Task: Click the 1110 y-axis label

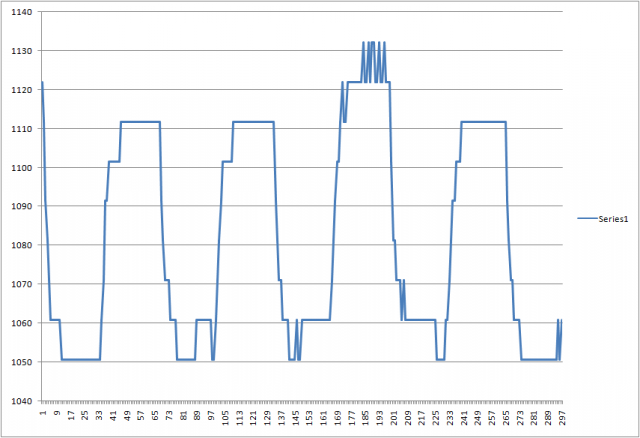Action: (x=21, y=129)
